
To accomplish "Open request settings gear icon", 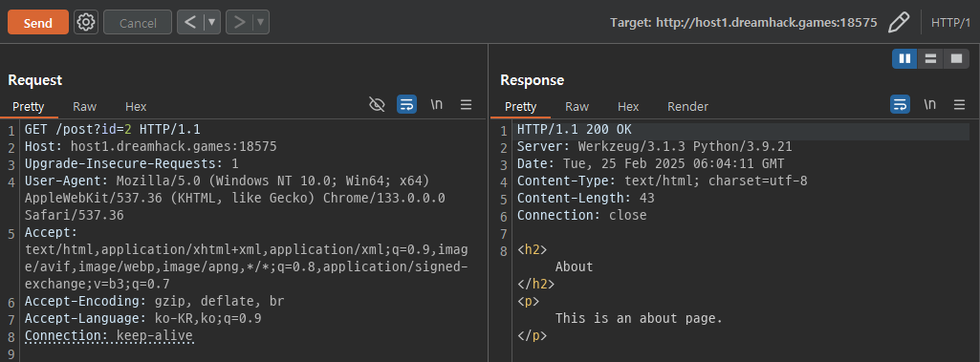I will (x=86, y=23).
